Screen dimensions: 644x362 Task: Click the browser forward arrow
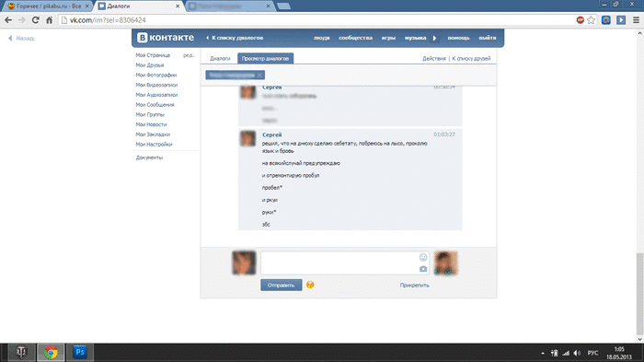click(22, 19)
